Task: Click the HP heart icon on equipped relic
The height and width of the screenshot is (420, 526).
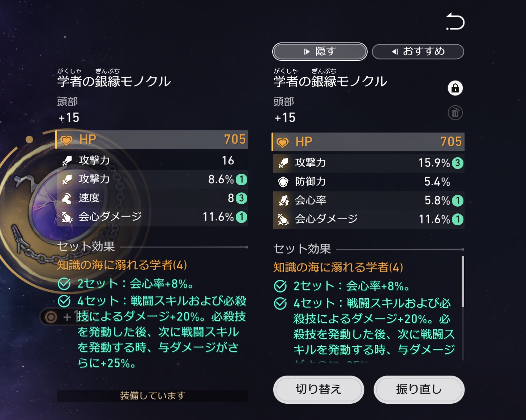Action: point(67,140)
